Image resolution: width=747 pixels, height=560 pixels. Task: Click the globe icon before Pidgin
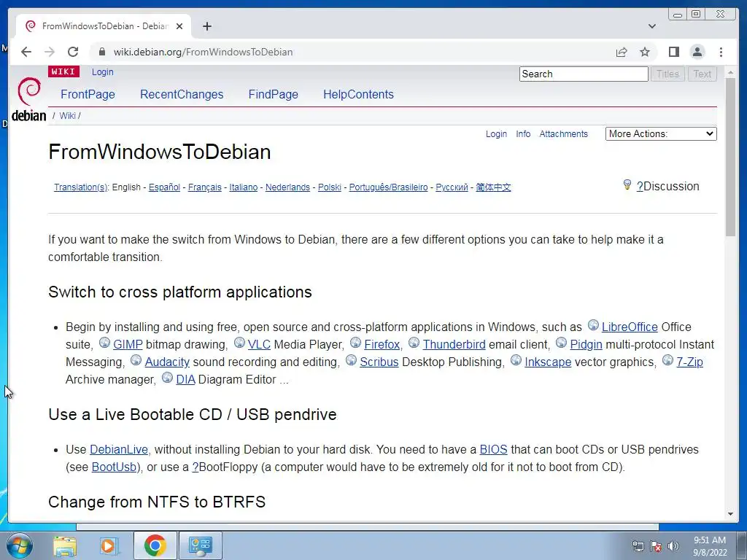(561, 343)
